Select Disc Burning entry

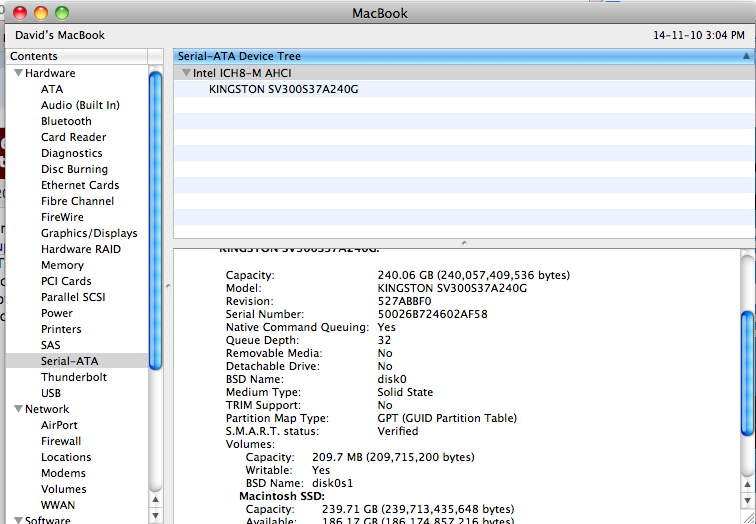74,169
